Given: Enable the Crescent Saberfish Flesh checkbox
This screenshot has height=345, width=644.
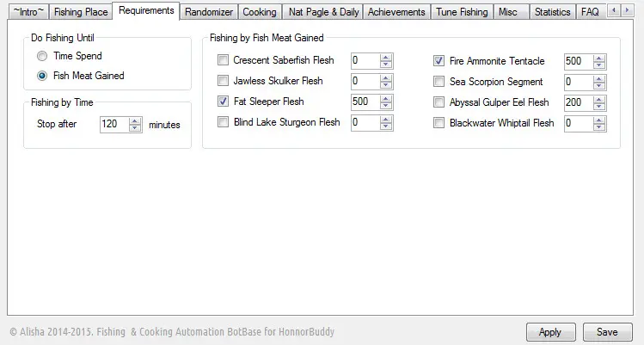Looking at the screenshot, I should pos(223,60).
